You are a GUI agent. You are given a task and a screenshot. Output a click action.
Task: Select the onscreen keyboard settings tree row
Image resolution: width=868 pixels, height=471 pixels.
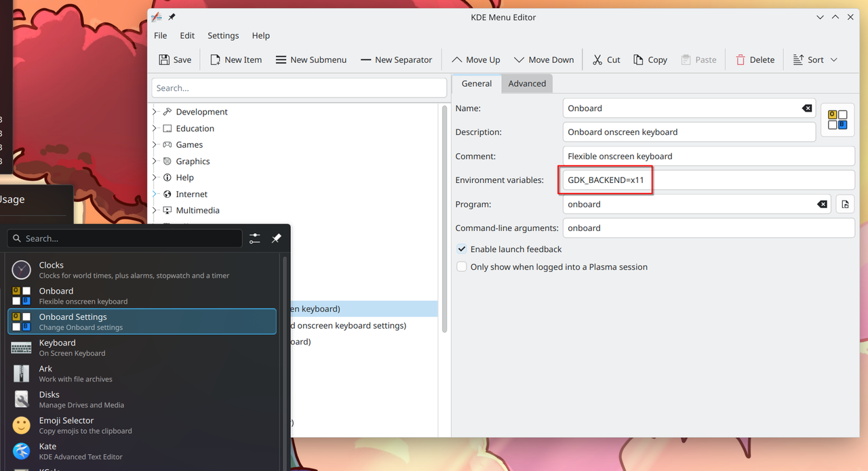click(364, 325)
